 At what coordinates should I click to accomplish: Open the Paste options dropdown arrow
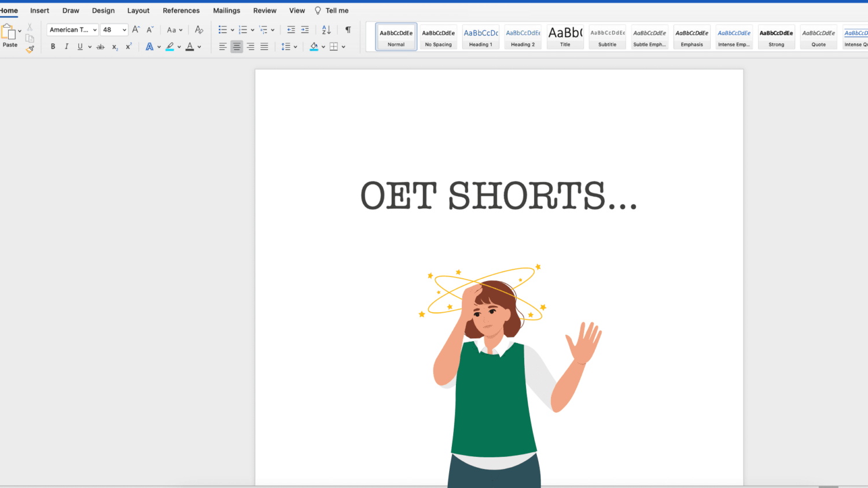(20, 31)
